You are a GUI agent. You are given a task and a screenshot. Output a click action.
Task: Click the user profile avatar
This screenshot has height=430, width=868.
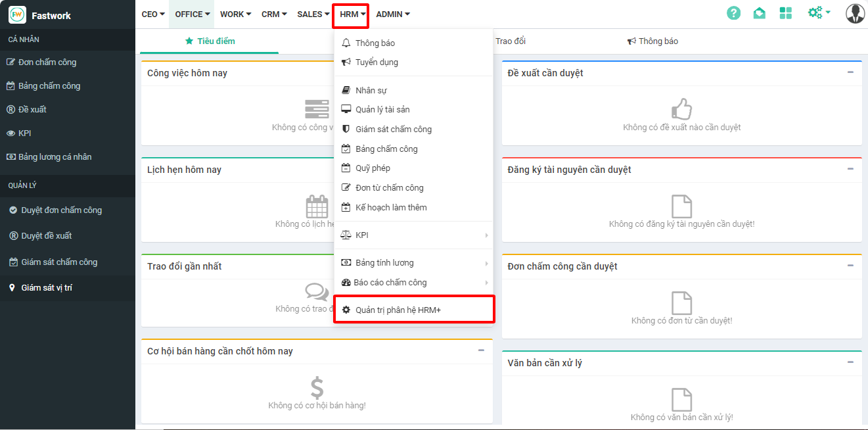[x=855, y=14]
